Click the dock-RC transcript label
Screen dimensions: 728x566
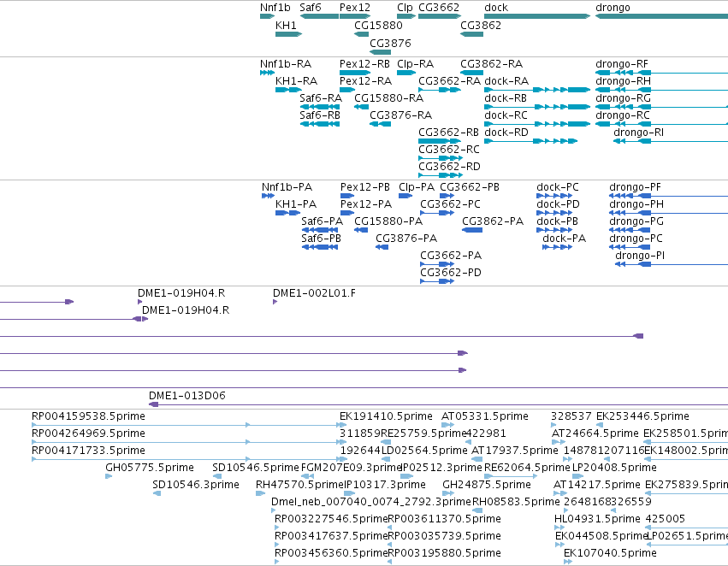tap(506, 115)
